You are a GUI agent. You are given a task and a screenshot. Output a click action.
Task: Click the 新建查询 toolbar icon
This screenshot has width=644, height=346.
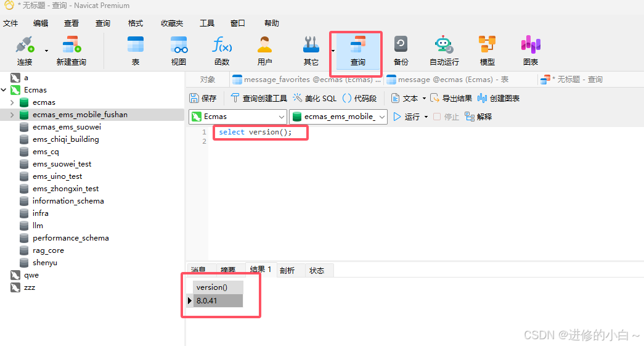(x=71, y=51)
